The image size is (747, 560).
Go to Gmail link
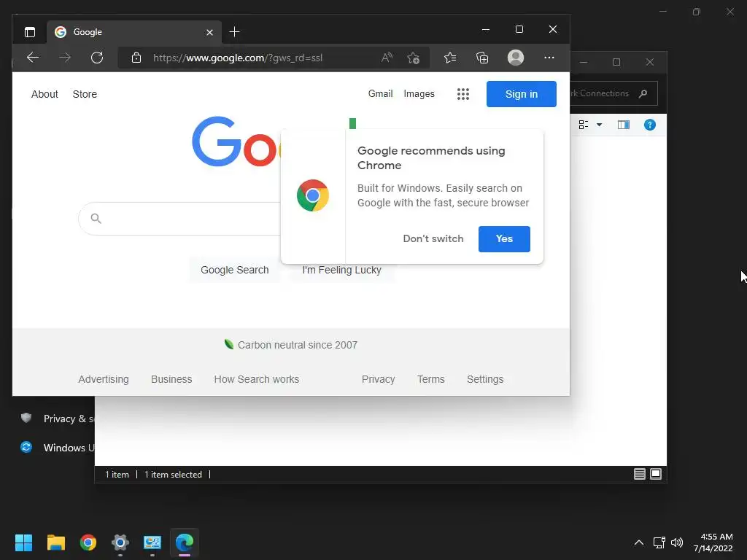coord(380,94)
